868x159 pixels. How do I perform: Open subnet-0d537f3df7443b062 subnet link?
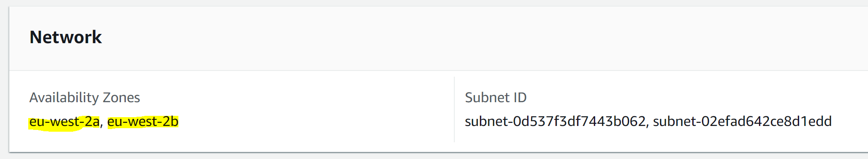click(x=555, y=122)
